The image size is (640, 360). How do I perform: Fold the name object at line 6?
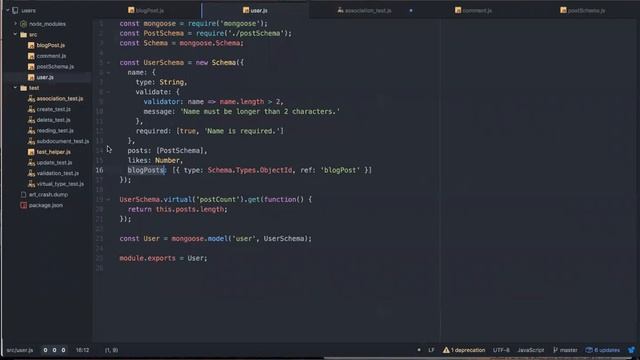click(x=109, y=73)
